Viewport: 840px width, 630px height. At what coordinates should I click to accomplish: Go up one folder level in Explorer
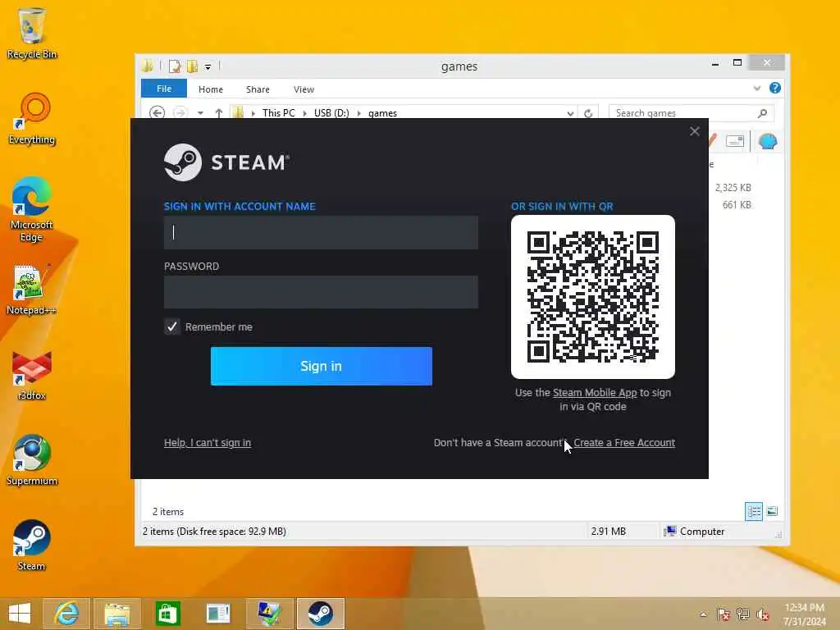[x=218, y=112]
